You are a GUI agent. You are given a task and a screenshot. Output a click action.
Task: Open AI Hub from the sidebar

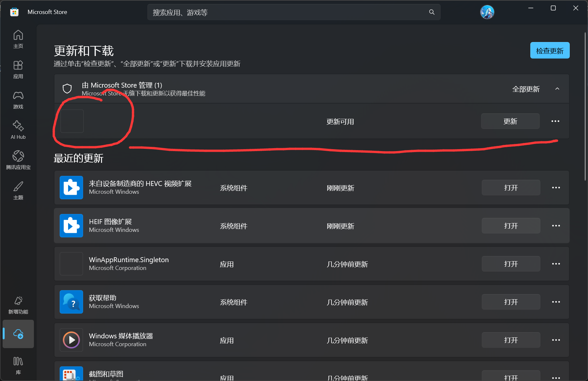(18, 130)
